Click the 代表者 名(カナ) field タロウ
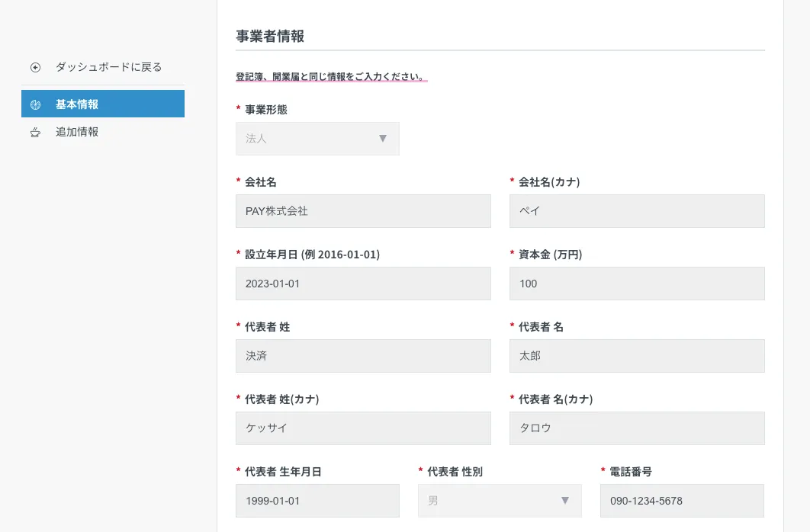 point(637,428)
